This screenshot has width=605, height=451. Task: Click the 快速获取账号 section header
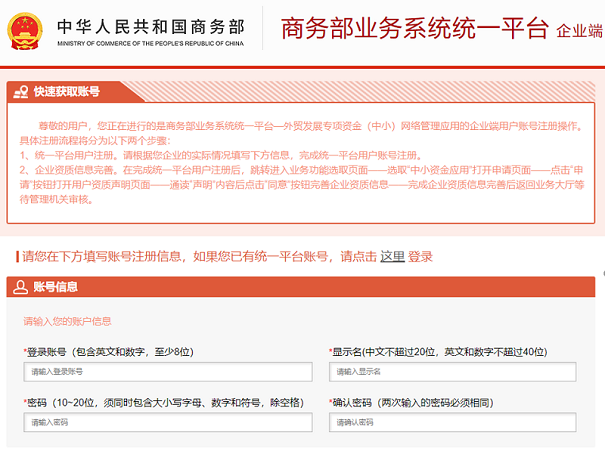pos(66,91)
